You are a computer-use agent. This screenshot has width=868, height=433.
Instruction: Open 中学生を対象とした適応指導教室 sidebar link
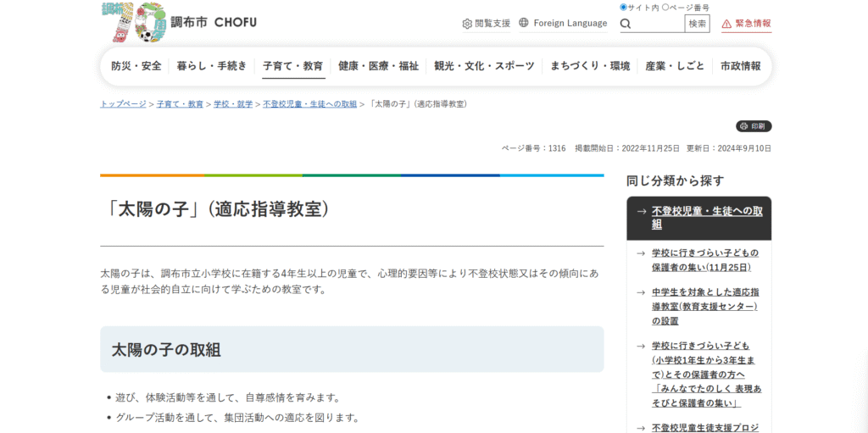pyautogui.click(x=704, y=306)
